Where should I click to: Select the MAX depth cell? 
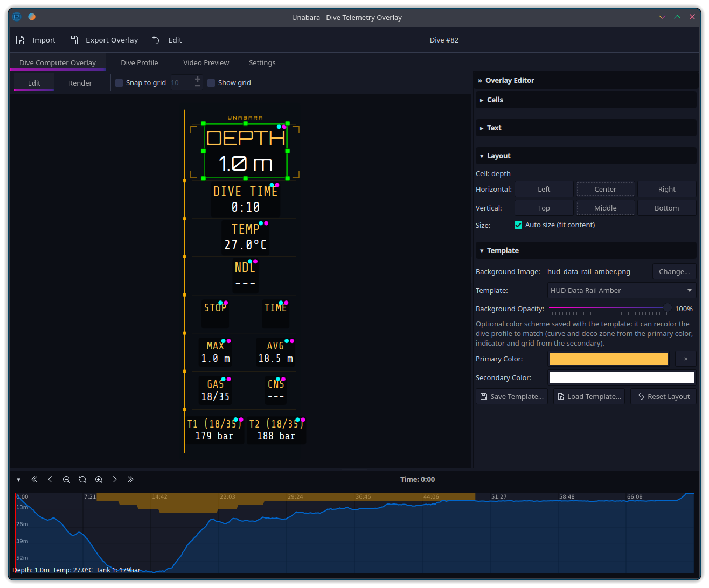click(216, 352)
